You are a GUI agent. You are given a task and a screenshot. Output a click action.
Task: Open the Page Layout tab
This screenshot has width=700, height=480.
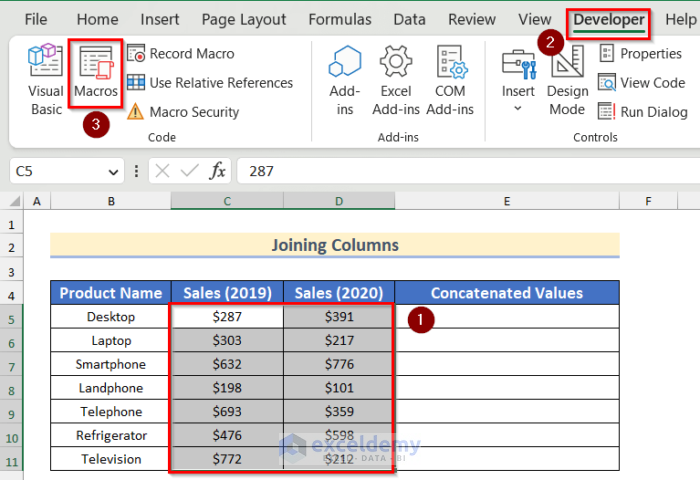coord(243,19)
